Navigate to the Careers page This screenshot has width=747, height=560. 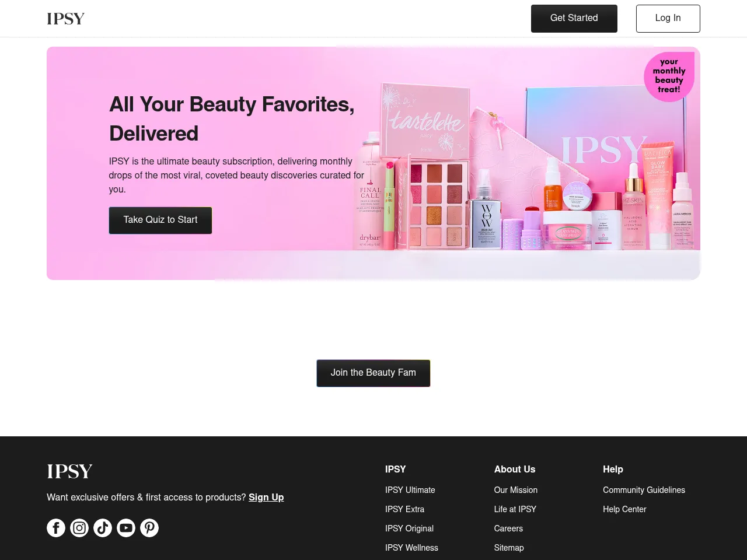[x=508, y=528]
